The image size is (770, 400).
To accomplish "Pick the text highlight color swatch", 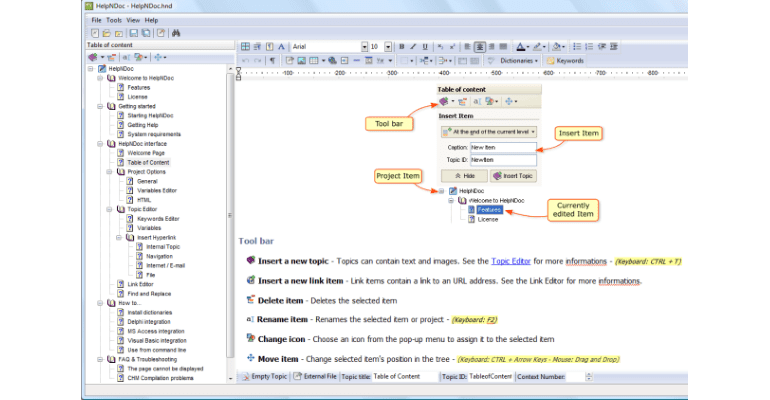I will pyautogui.click(x=537, y=47).
